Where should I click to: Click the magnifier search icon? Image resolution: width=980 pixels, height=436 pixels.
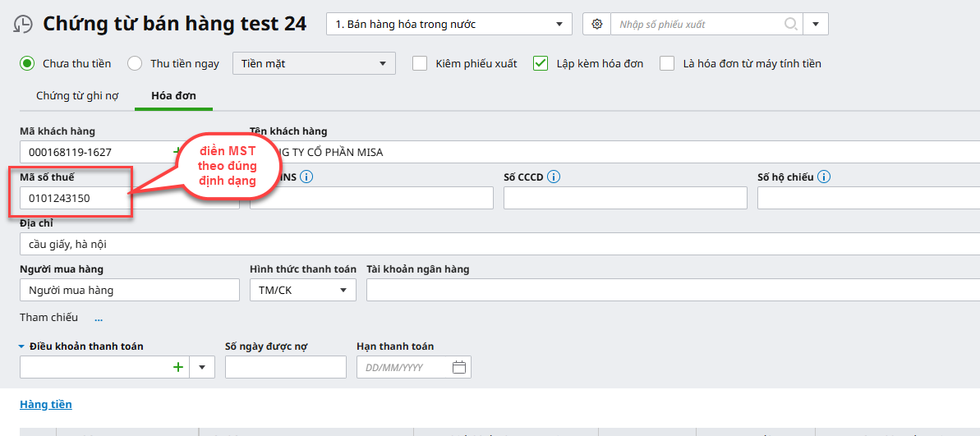click(791, 25)
